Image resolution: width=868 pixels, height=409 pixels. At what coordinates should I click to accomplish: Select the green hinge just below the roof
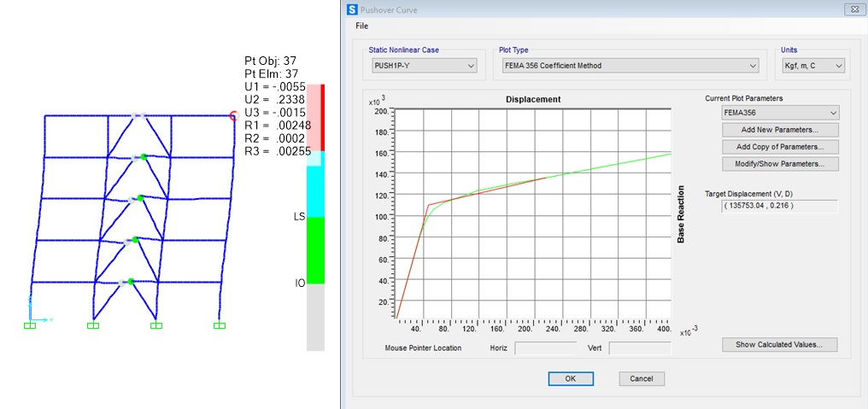pos(144,156)
